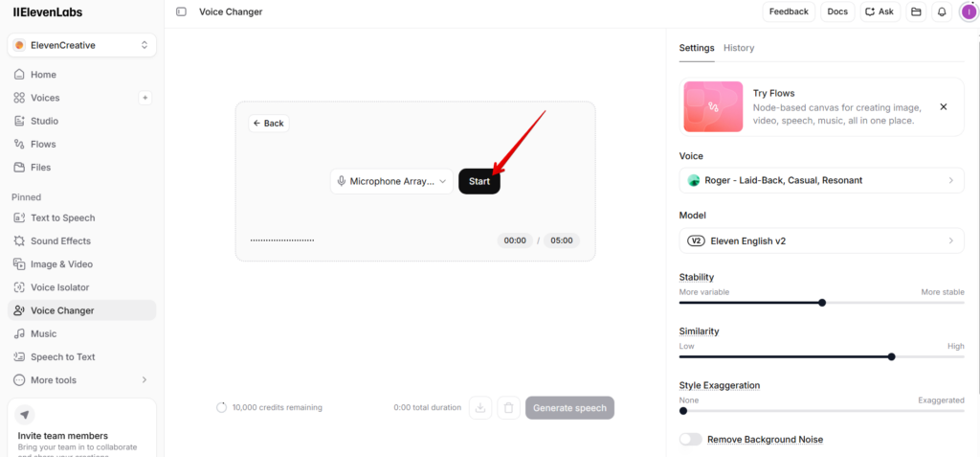
Task: Open Voice Isolator tool
Action: tap(82, 287)
